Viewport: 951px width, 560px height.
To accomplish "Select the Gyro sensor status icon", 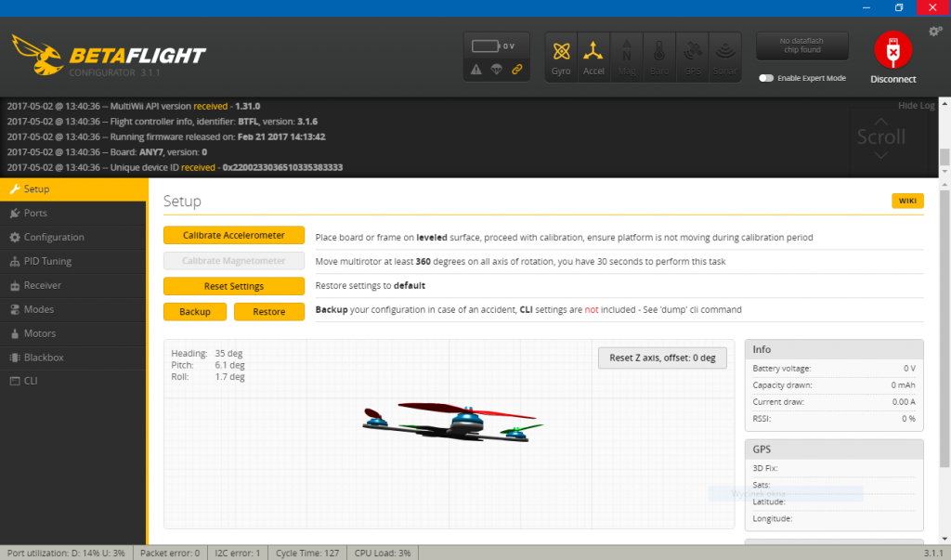I will 560,56.
